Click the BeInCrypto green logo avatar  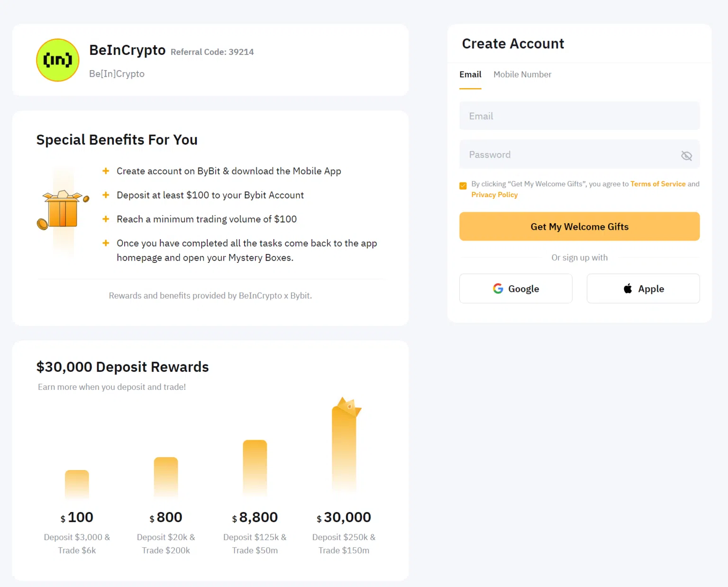coord(58,60)
